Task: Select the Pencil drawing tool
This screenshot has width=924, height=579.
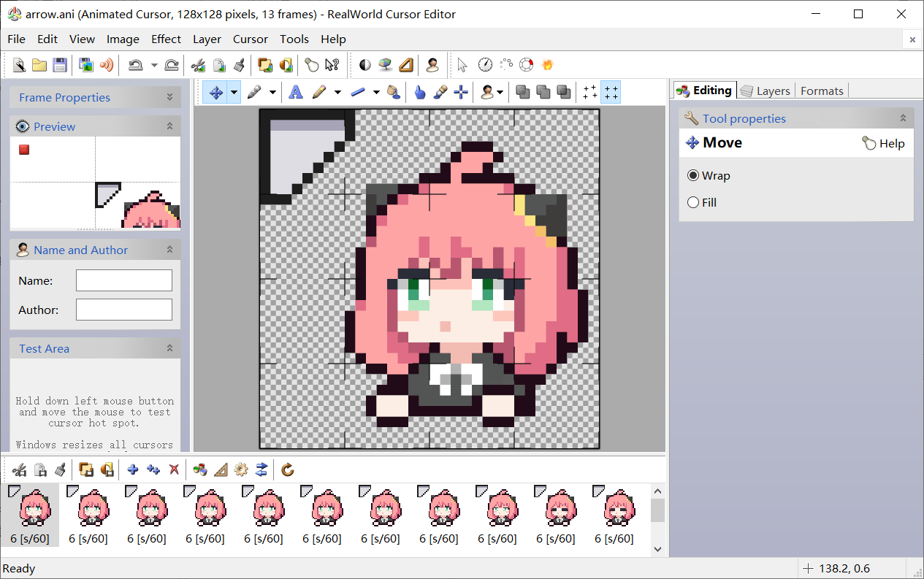Action: coord(319,92)
